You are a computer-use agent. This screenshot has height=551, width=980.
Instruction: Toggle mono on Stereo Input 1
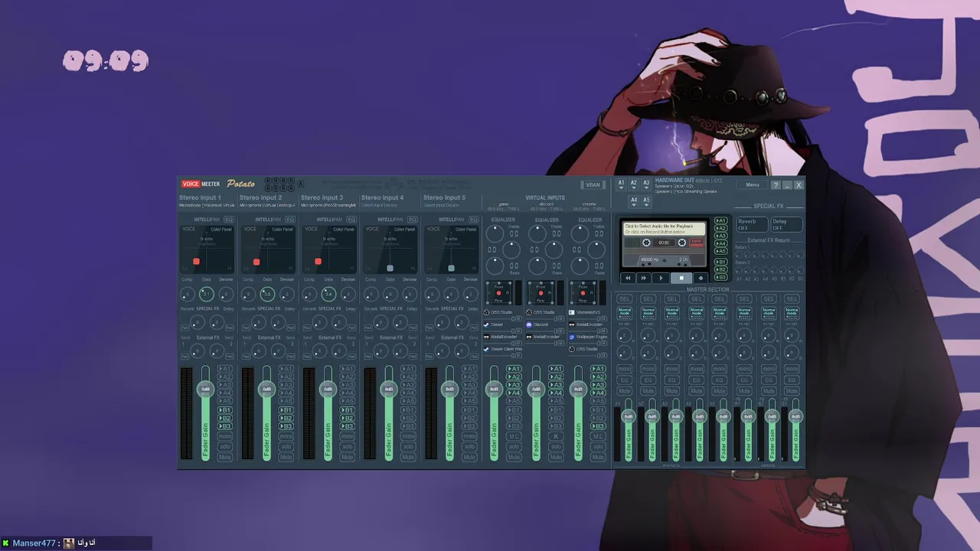[x=224, y=436]
